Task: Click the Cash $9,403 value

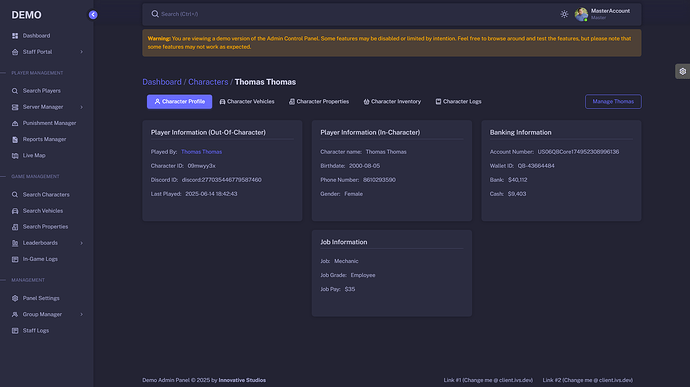Action: (x=517, y=194)
